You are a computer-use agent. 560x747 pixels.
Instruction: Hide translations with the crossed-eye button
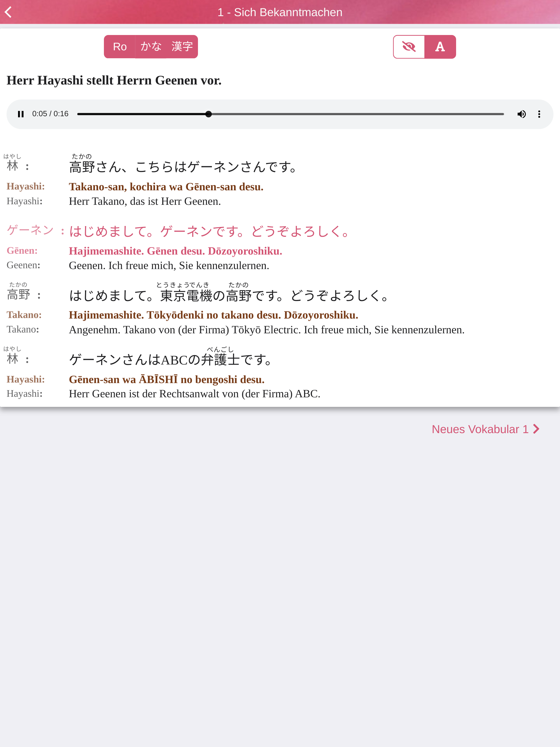[x=409, y=46]
